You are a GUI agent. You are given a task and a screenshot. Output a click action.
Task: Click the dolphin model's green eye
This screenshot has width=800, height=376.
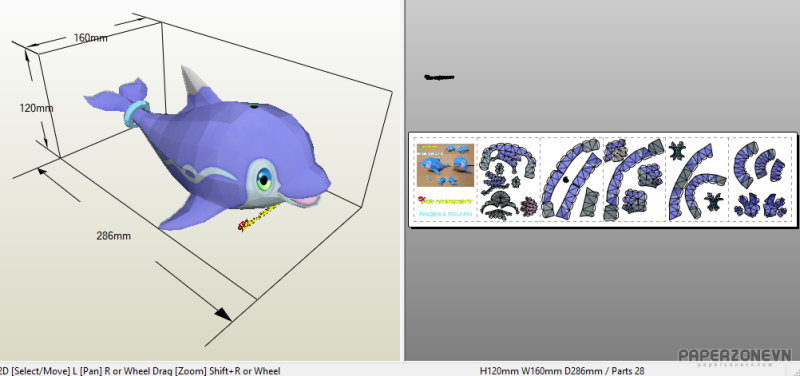[264, 179]
